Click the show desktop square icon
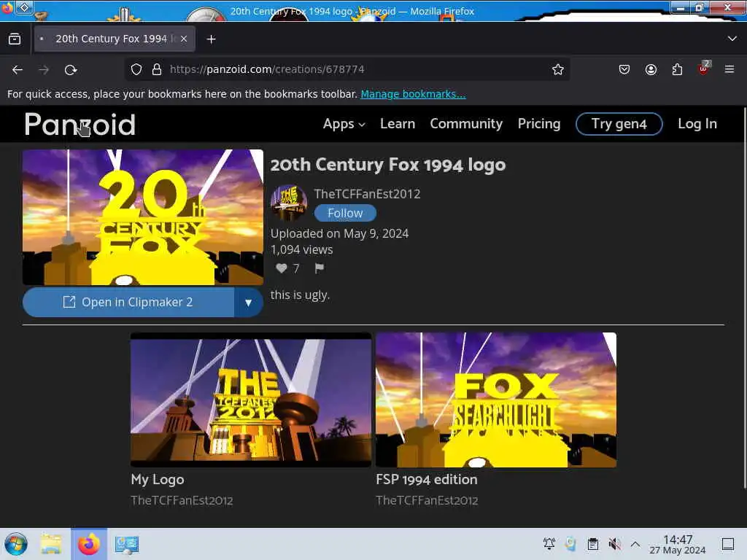This screenshot has height=560, width=747. [728, 543]
